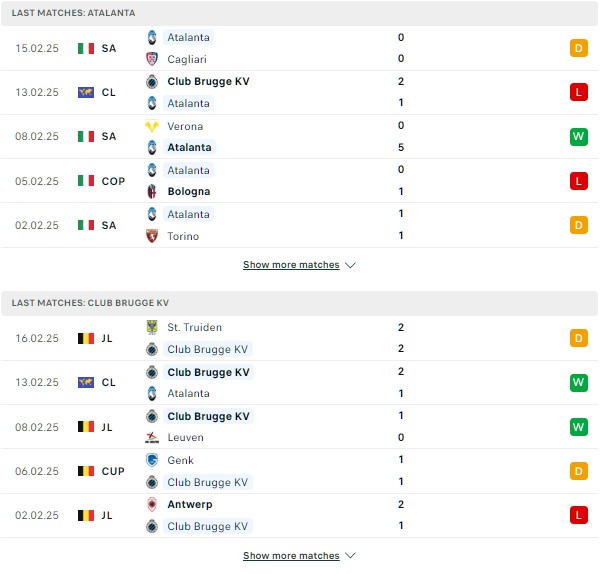Click the Champions League flag on 13.02.25 Atalanta row
The width and height of the screenshot is (601, 574).
[86, 92]
